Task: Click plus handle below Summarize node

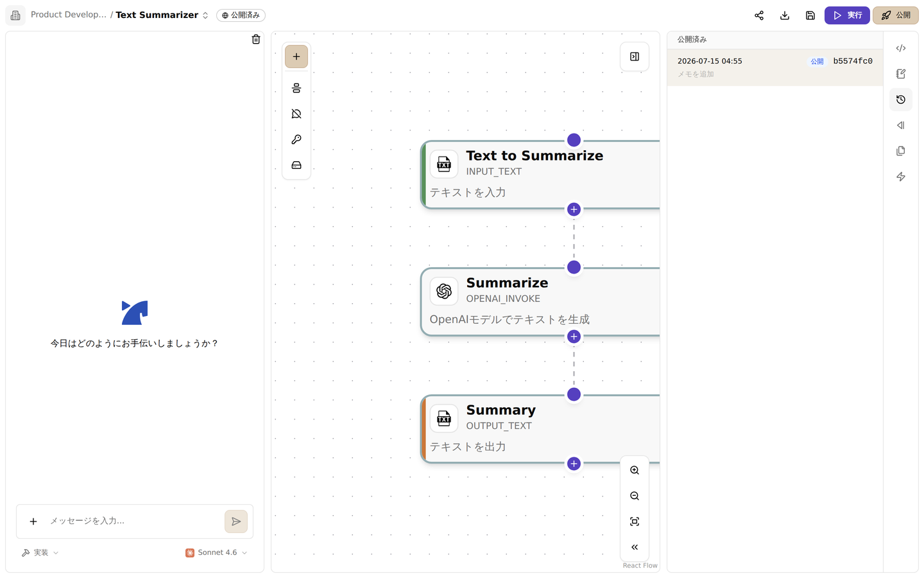Action: pyautogui.click(x=574, y=337)
